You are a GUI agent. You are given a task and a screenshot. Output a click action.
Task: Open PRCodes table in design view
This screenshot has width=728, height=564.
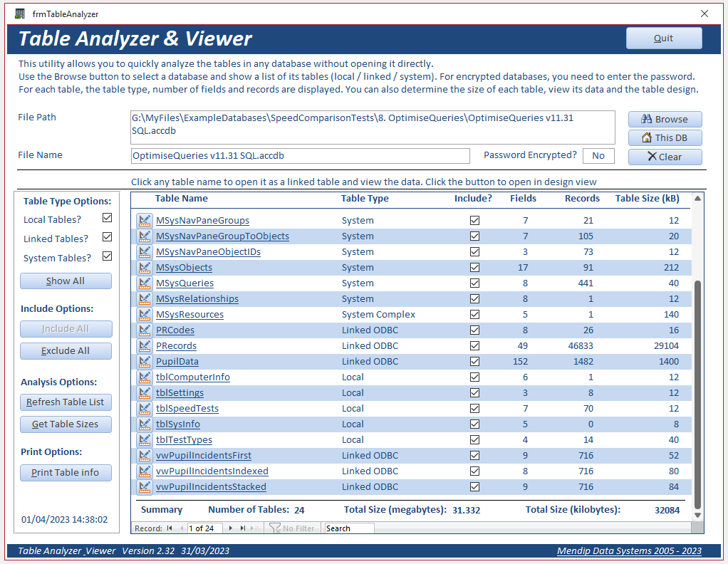click(x=145, y=330)
